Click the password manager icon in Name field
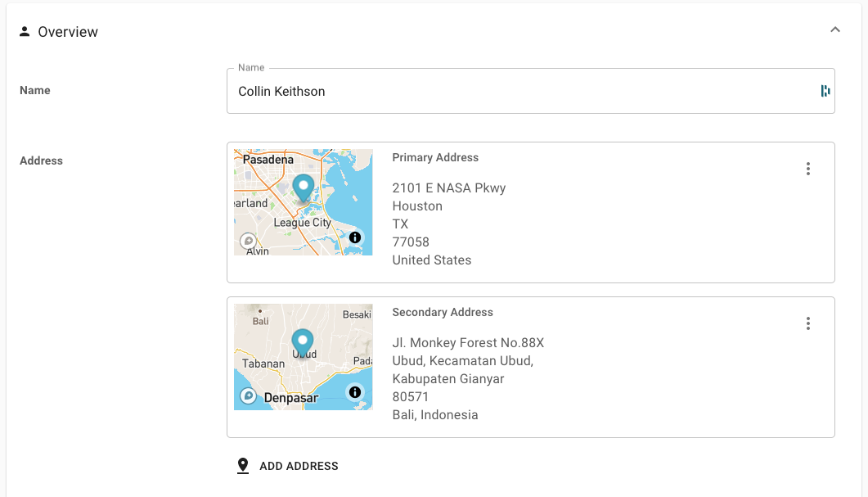The width and height of the screenshot is (868, 497). (825, 91)
